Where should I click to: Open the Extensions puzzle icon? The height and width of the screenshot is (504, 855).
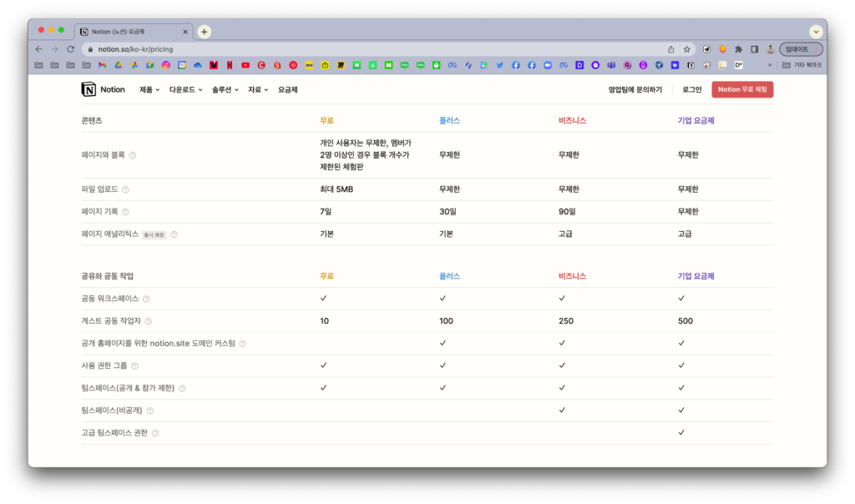coord(738,49)
